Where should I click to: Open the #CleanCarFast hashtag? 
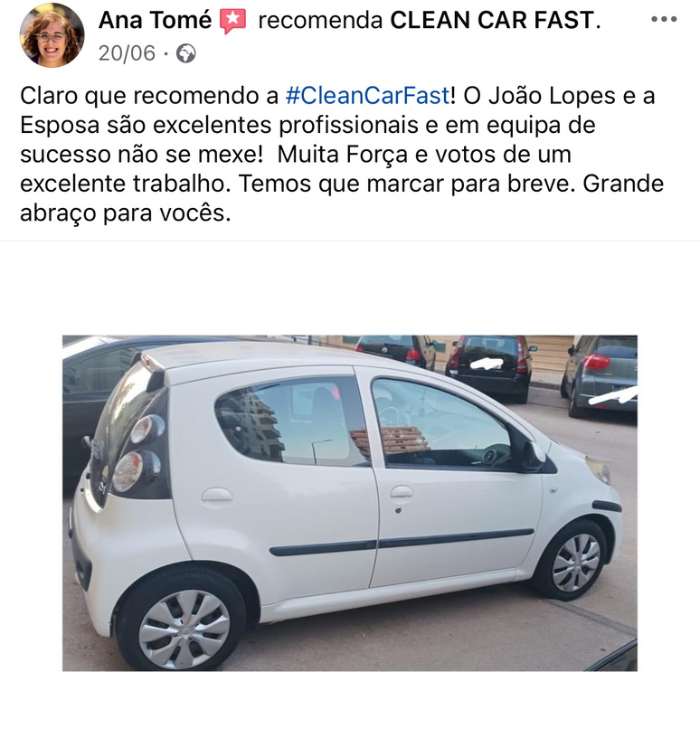click(x=367, y=95)
